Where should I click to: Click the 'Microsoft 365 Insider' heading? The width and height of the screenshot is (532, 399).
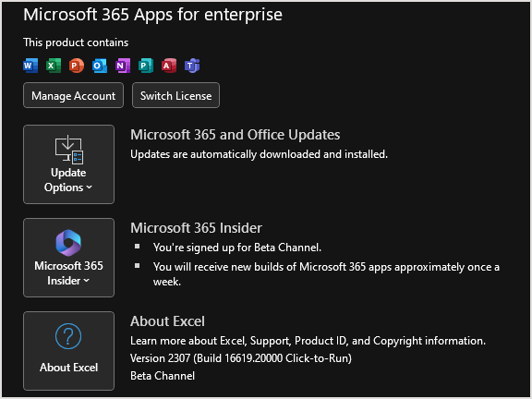click(x=196, y=228)
